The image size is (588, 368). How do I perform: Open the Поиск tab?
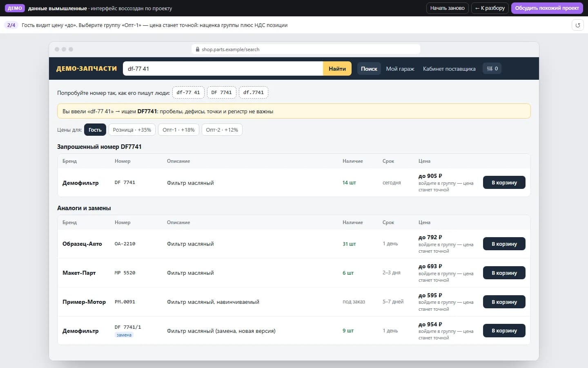[369, 69]
